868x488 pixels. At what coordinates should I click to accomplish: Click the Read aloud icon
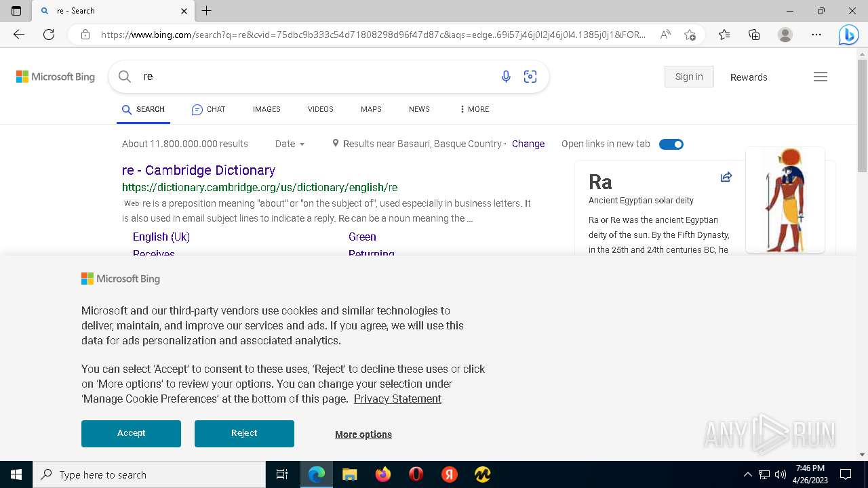[665, 35]
